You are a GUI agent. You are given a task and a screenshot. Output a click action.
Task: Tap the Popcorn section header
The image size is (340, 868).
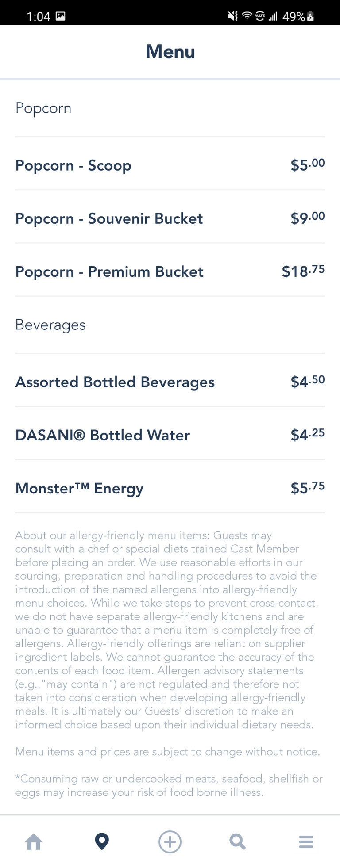click(x=43, y=108)
